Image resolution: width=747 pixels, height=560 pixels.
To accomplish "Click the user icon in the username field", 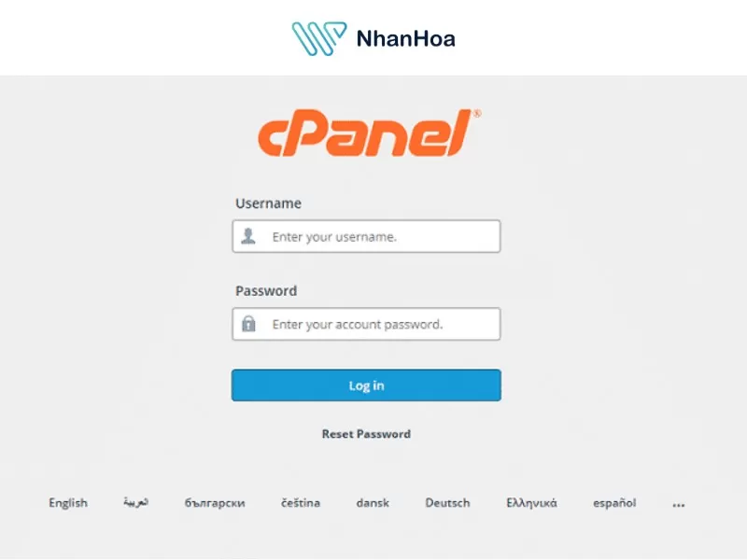I will pyautogui.click(x=249, y=235).
